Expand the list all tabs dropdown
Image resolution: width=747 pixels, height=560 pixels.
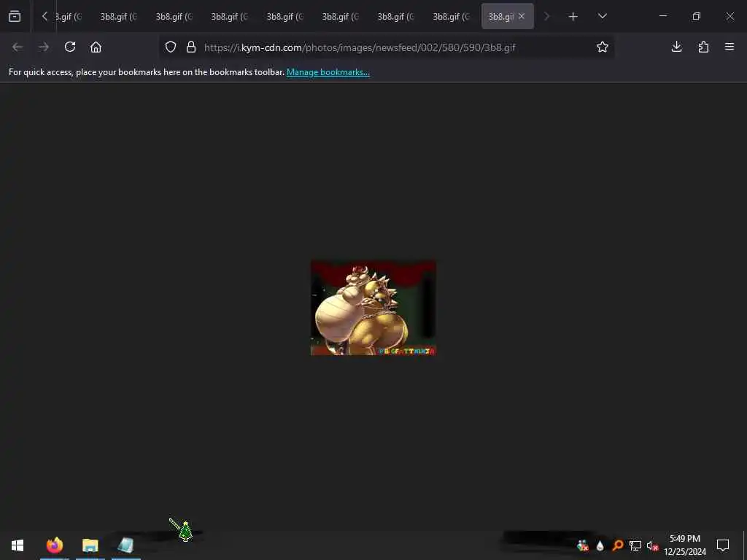(602, 17)
